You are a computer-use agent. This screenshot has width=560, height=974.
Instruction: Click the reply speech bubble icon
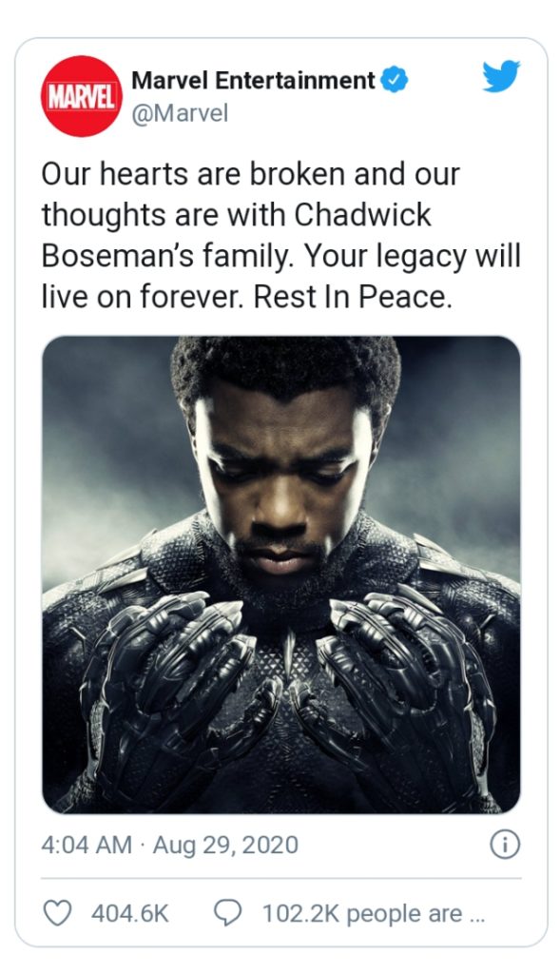(227, 913)
